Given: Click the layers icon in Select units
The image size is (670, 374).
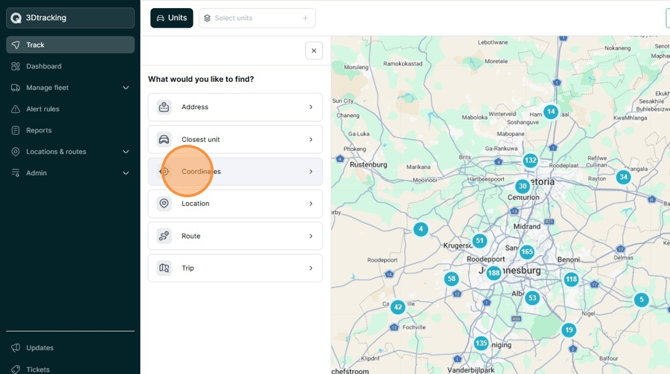Looking at the screenshot, I should tap(207, 18).
